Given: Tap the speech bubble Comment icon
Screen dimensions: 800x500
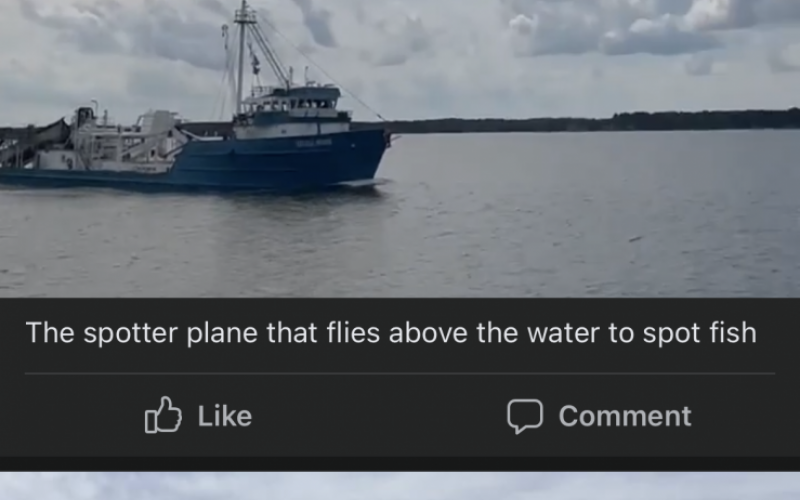Looking at the screenshot, I should coord(524,416).
